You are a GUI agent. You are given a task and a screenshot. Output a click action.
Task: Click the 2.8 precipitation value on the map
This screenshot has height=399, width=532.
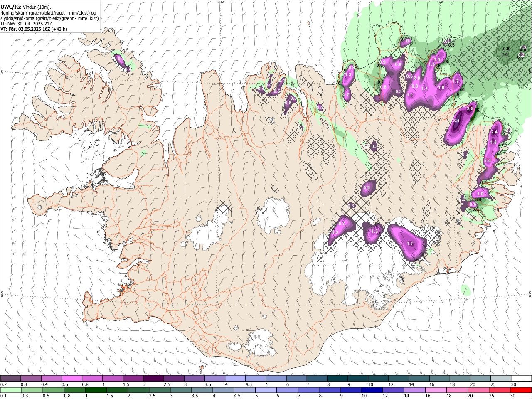click(470, 108)
